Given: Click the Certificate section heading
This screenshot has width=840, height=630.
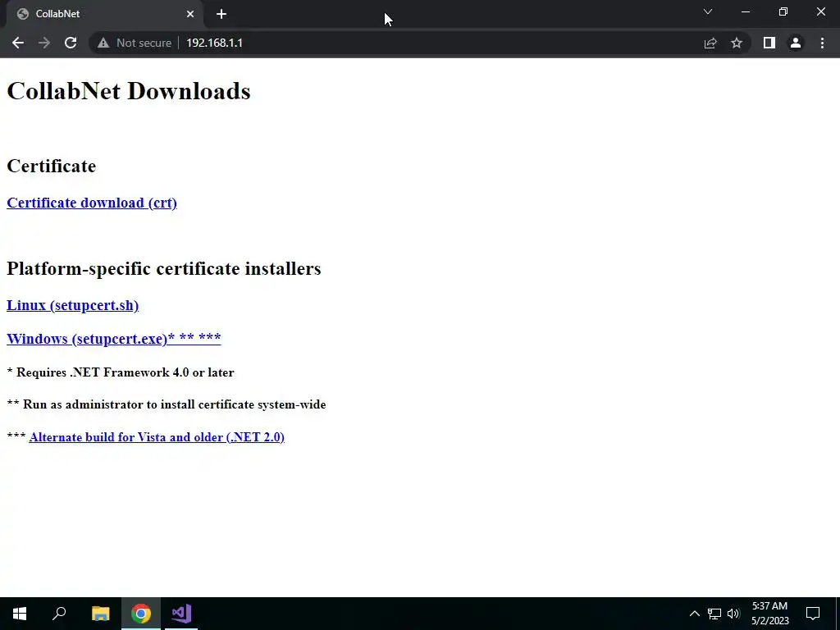Looking at the screenshot, I should pyautogui.click(x=52, y=166).
